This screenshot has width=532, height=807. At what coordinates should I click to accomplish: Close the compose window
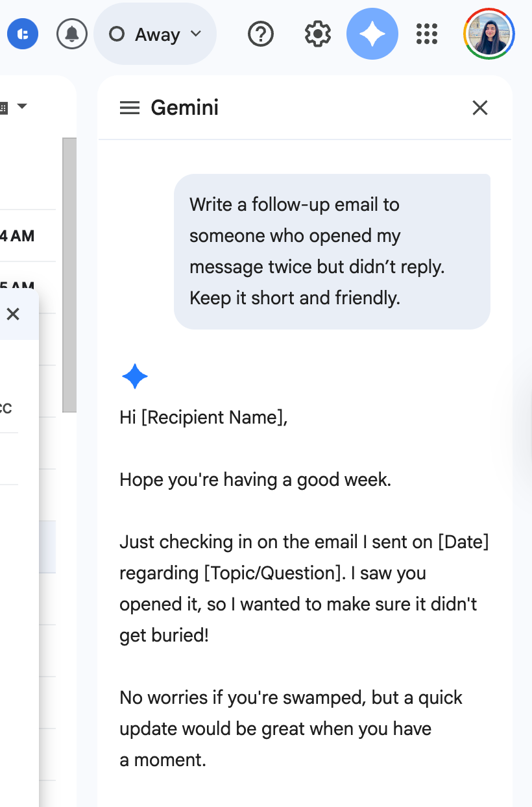point(12,313)
